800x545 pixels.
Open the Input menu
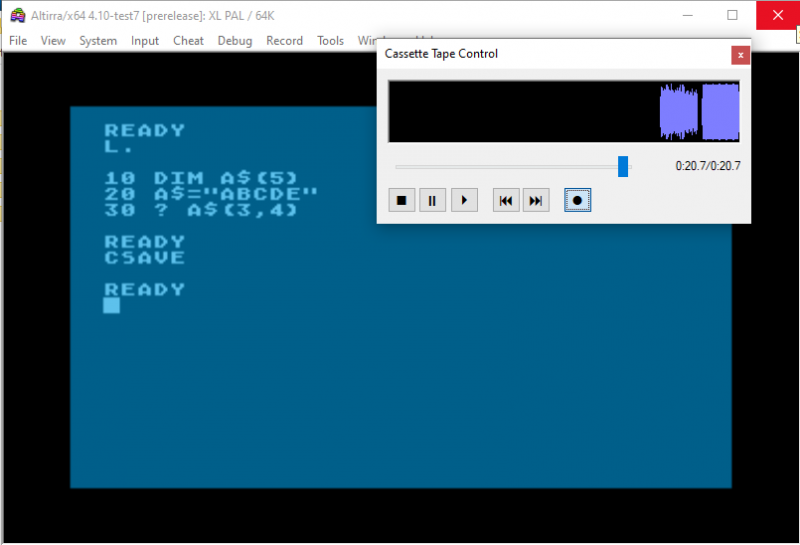coord(145,41)
